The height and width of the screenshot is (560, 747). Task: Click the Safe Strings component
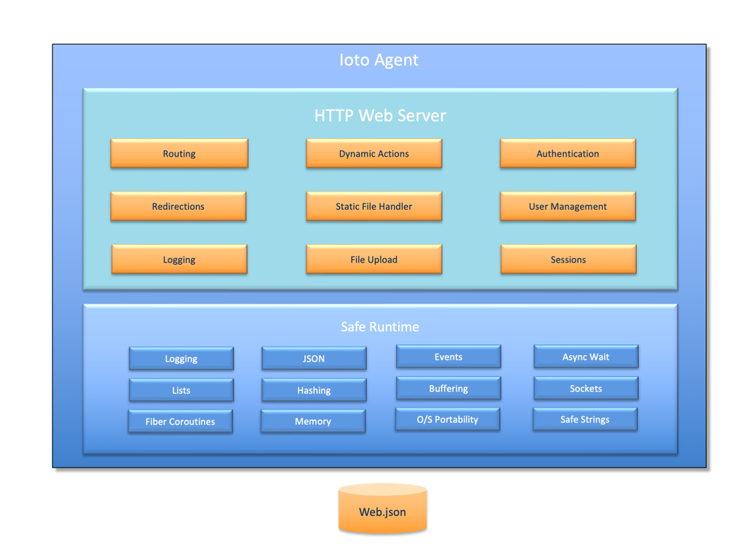[x=585, y=419]
